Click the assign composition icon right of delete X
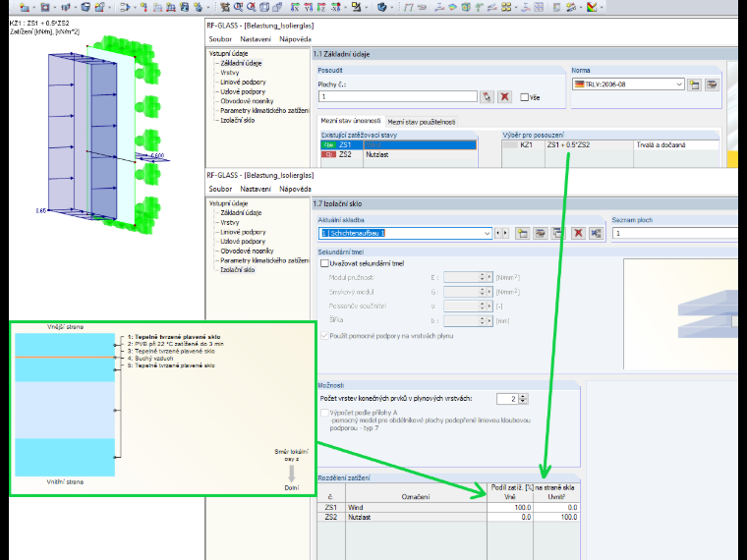The height and width of the screenshot is (560, 747). tap(596, 233)
